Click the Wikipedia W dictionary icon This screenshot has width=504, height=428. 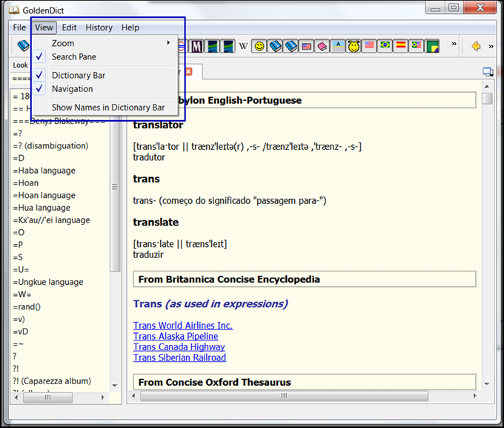click(x=243, y=46)
